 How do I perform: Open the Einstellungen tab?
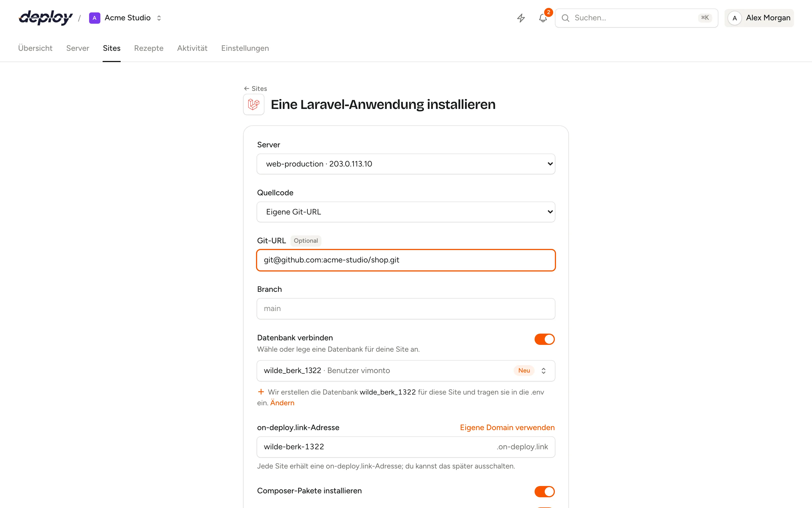(x=245, y=48)
